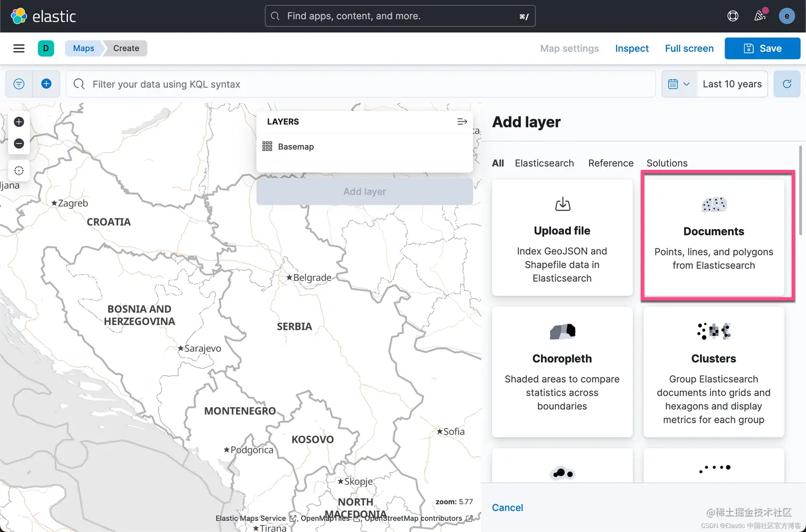Open the date quick menu dropdown
This screenshot has width=806, height=532.
[679, 84]
